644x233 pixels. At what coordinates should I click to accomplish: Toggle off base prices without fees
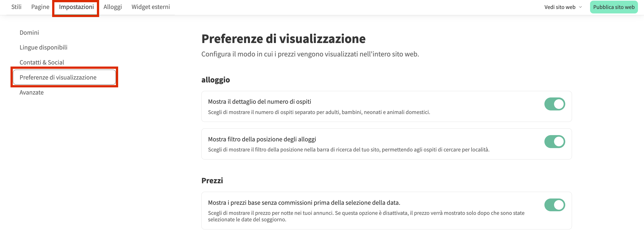click(554, 205)
